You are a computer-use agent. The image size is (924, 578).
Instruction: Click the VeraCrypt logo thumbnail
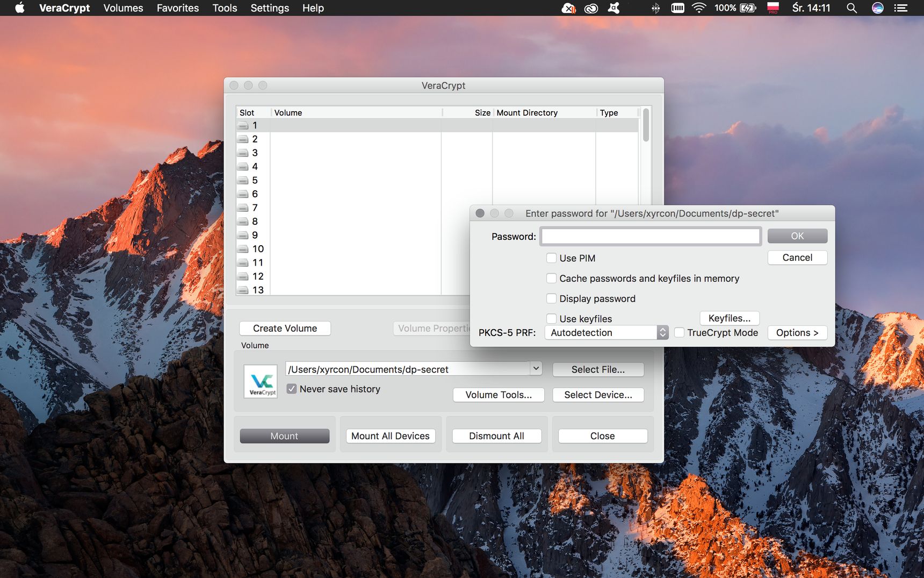pos(261,381)
